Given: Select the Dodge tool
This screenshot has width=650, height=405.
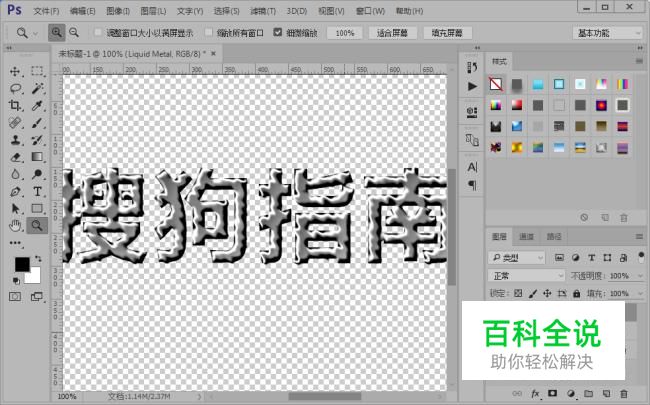Looking at the screenshot, I should tap(37, 174).
